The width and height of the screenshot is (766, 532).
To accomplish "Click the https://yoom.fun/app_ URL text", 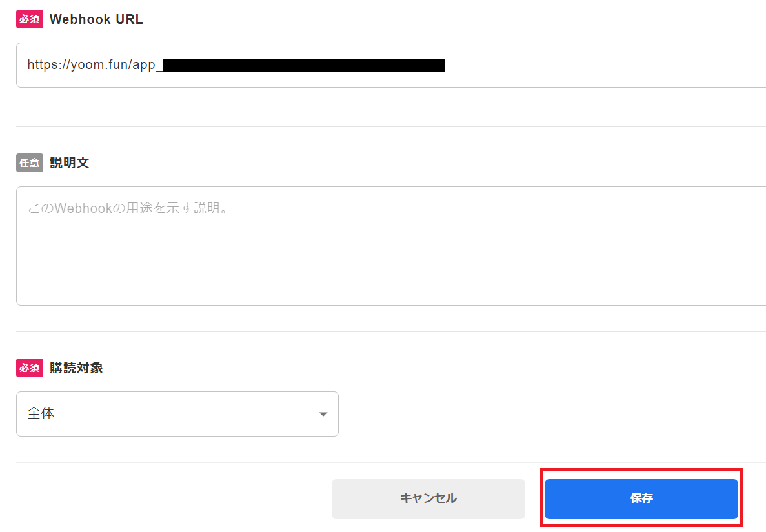I will pos(92,65).
